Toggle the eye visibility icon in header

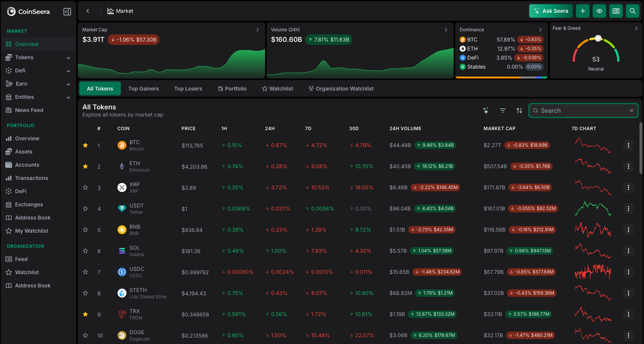599,11
